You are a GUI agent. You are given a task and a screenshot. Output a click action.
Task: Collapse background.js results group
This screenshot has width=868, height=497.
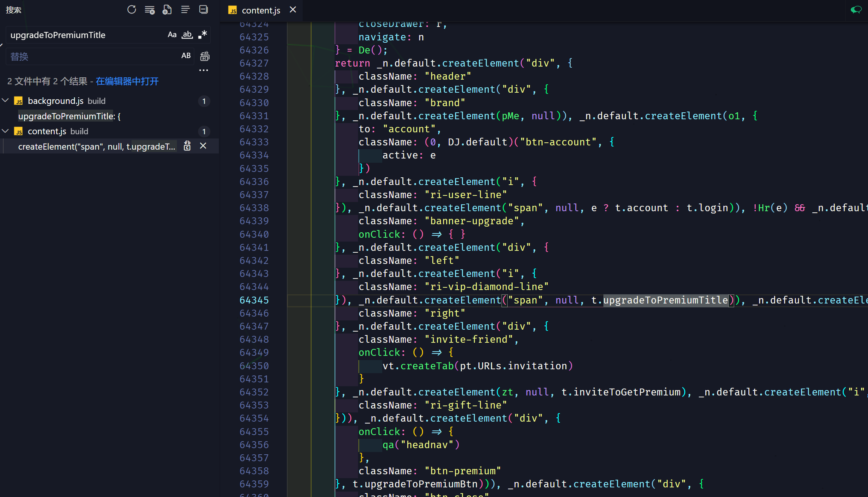tap(5, 101)
